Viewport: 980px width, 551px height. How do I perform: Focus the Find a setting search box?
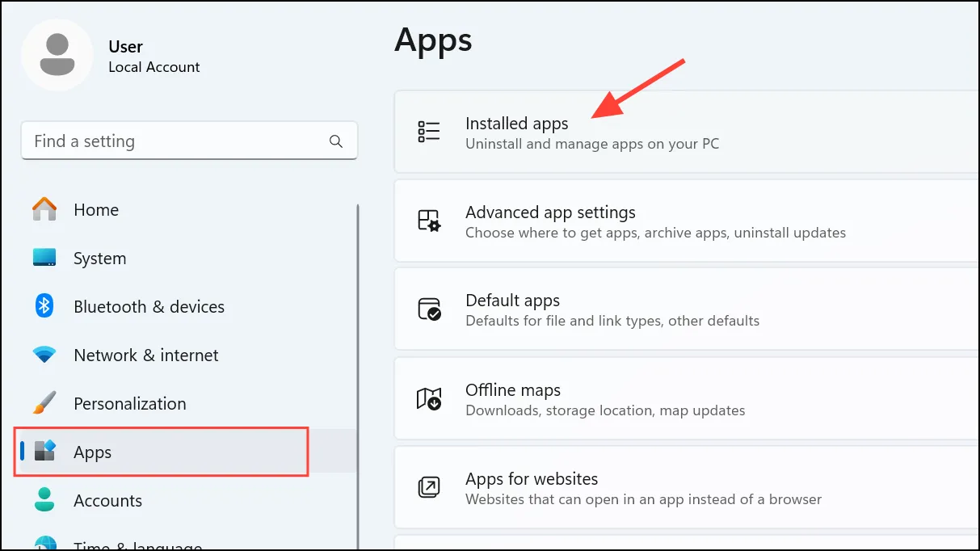coord(189,141)
